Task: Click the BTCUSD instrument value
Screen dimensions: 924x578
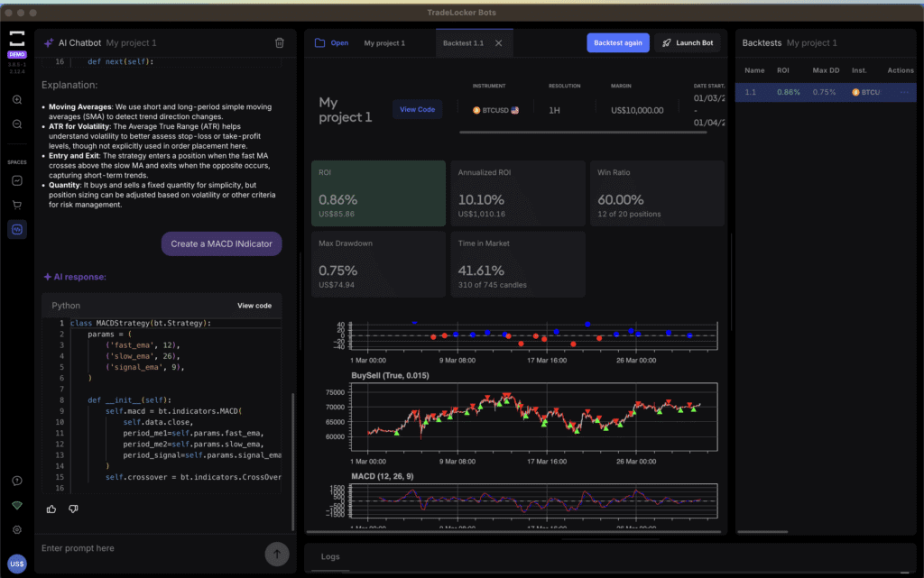Action: (495, 110)
